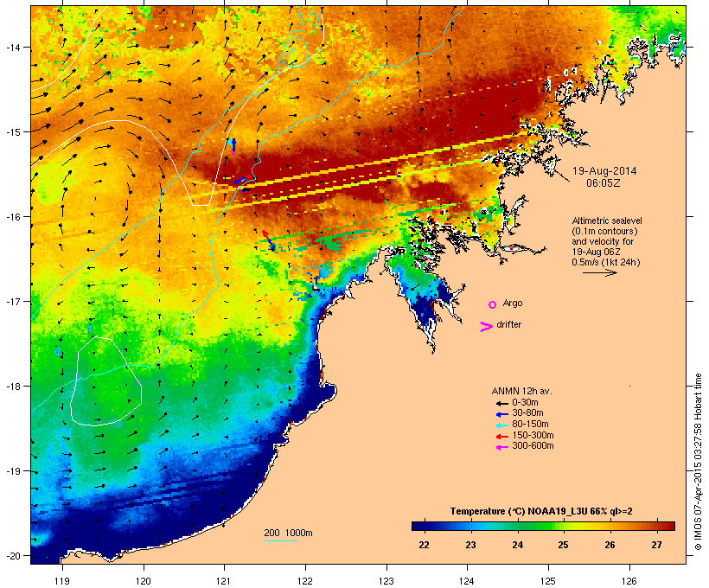Screen dimensions: 709x588
Task: Click the latitude axis label -16
Action: click(x=13, y=217)
